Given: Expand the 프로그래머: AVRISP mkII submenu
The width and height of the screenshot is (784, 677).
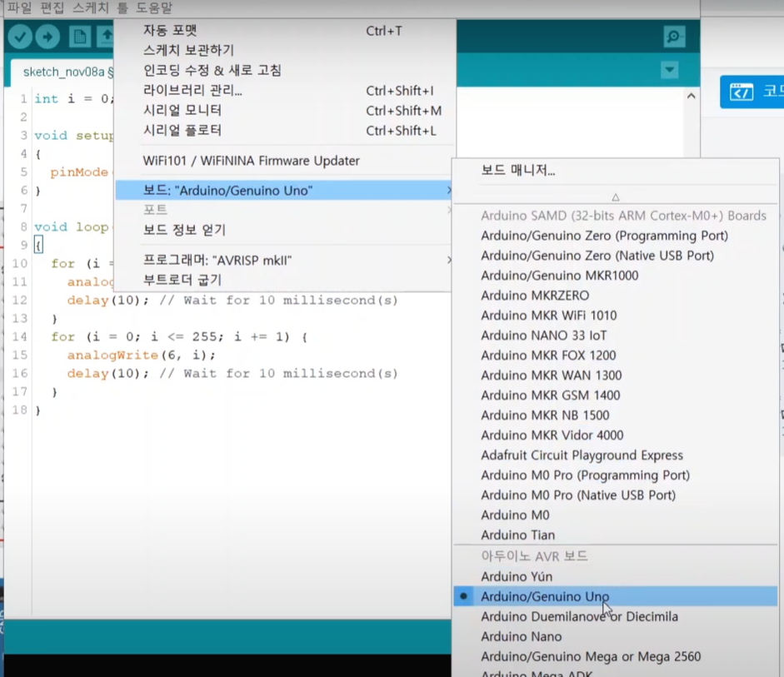Looking at the screenshot, I should click(284, 261).
